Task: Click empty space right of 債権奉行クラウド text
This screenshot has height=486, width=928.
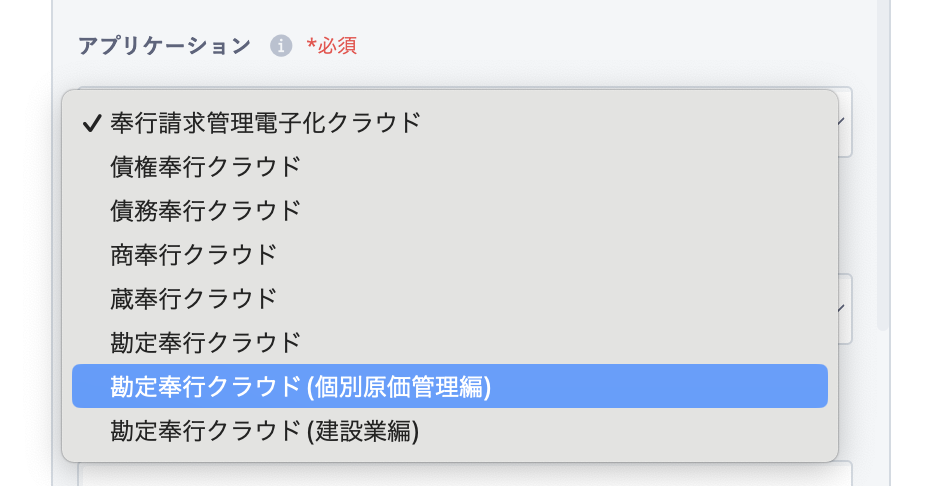Action: pos(562,167)
